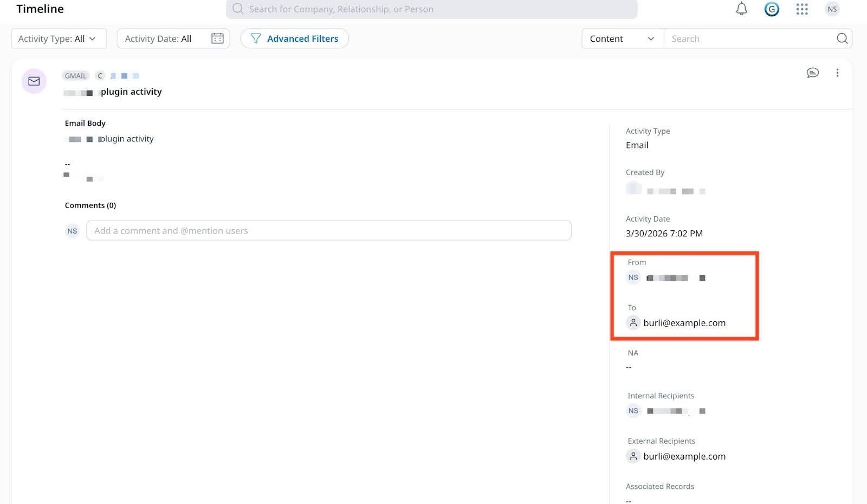Click the person icon next to To burli@example.com
Image resolution: width=867 pixels, height=504 pixels.
pos(633,322)
